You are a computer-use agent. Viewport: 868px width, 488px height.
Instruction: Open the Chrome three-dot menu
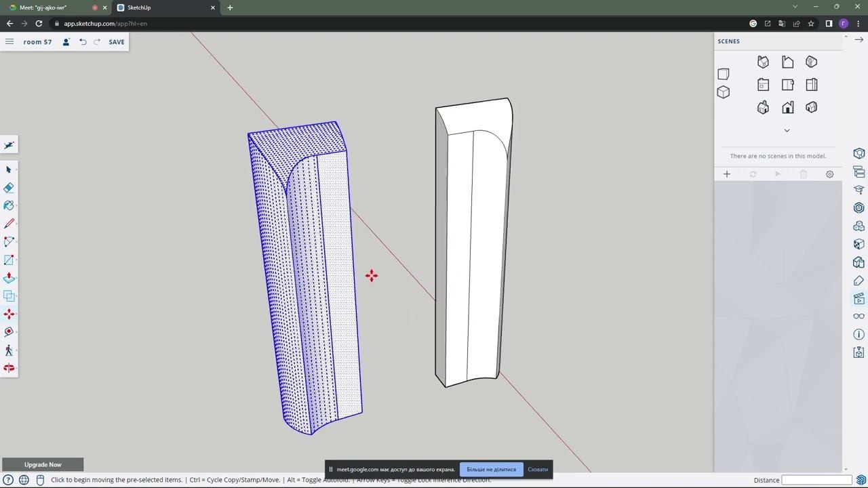pyautogui.click(x=859, y=23)
